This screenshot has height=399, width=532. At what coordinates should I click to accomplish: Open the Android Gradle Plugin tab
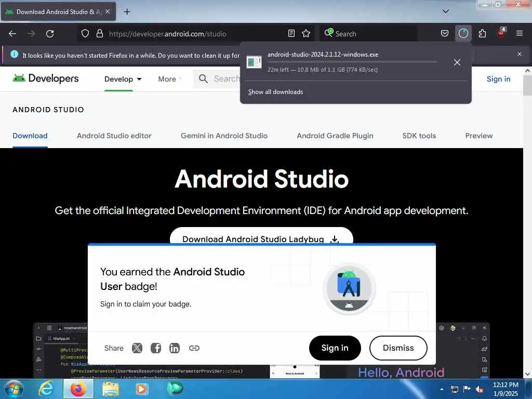[x=335, y=136]
